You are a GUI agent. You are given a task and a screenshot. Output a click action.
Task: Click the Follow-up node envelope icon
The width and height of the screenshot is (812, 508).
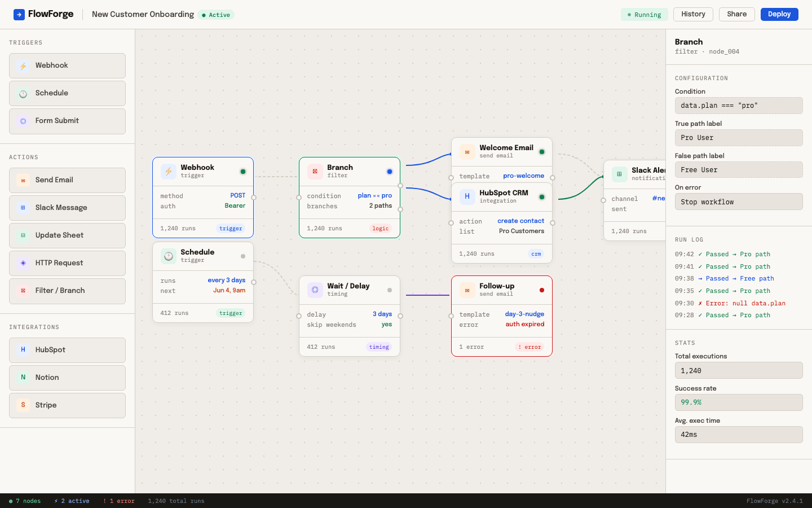pyautogui.click(x=467, y=290)
